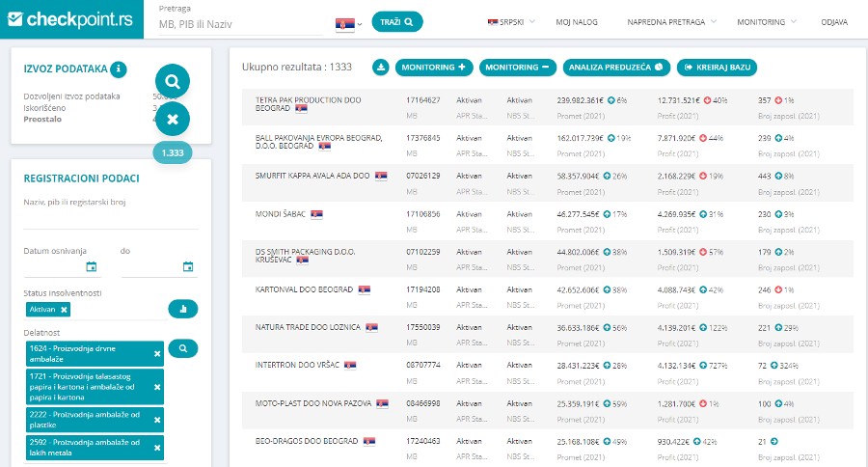The image size is (868, 467).
Task: Open the start date calendar icon
Action: click(92, 267)
